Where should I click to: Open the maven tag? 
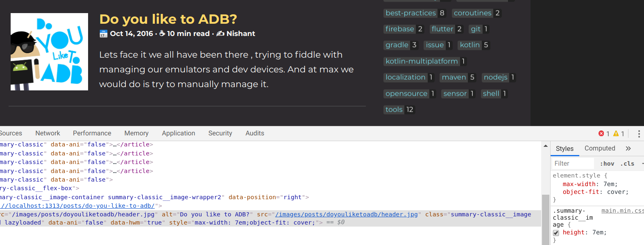454,77
